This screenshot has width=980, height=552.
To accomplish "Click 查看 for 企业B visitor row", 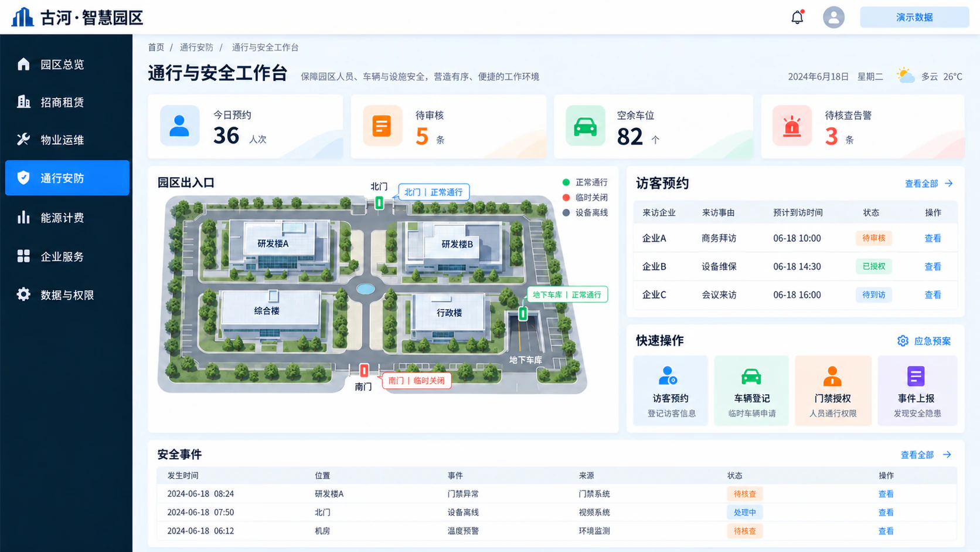I will (x=933, y=266).
